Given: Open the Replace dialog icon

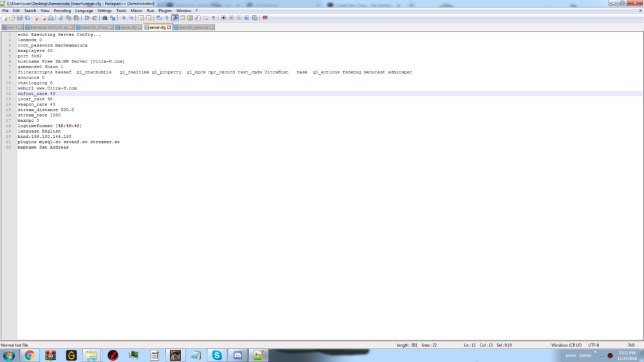Looking at the screenshot, I should pyautogui.click(x=113, y=18).
